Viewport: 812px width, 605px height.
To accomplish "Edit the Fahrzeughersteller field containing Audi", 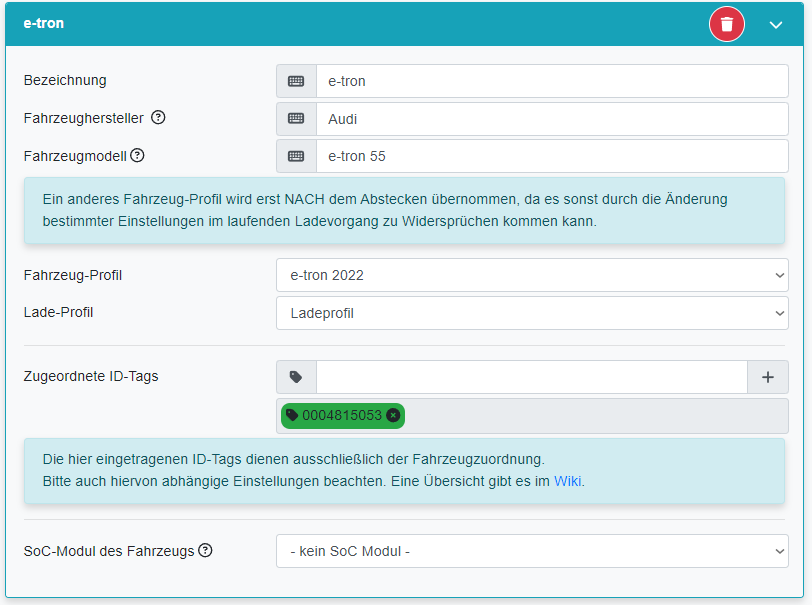I will [x=552, y=119].
